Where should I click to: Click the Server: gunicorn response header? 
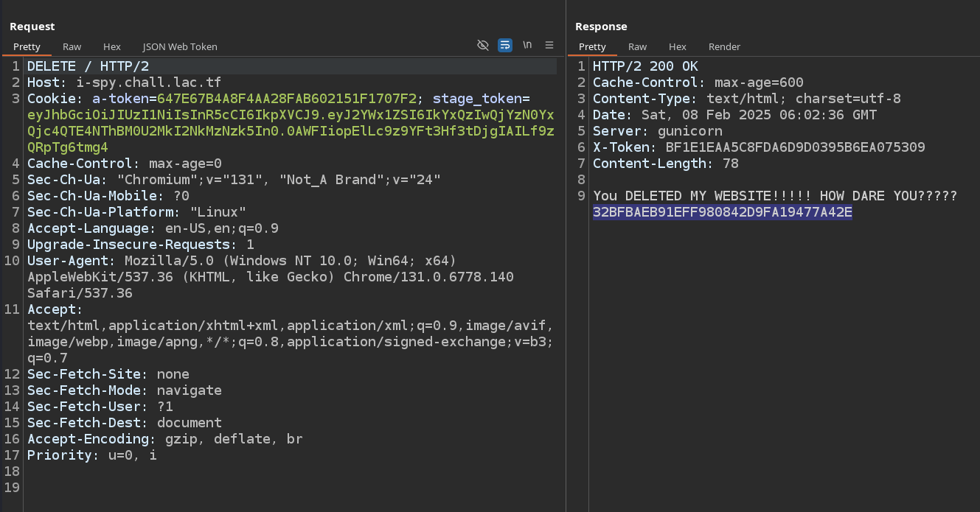tap(657, 131)
